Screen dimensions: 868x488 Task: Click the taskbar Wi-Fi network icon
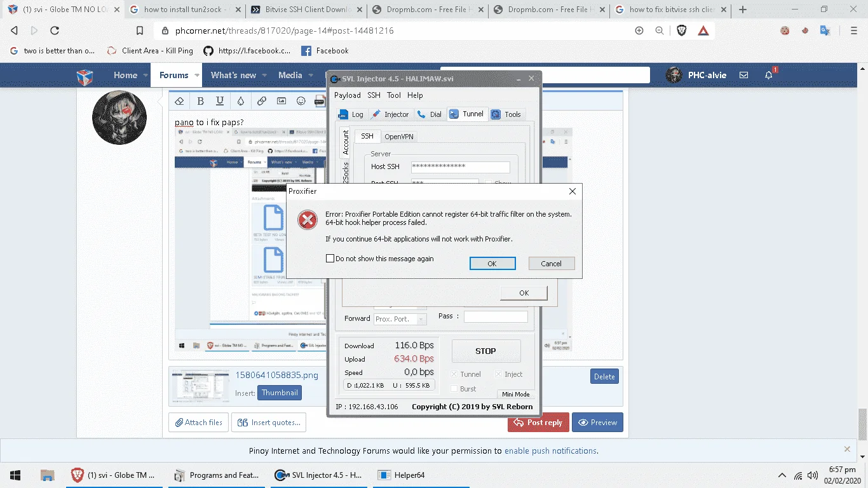coord(798,475)
